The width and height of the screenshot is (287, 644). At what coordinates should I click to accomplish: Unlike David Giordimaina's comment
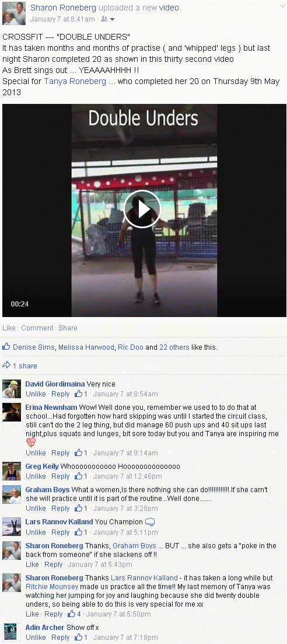point(36,394)
